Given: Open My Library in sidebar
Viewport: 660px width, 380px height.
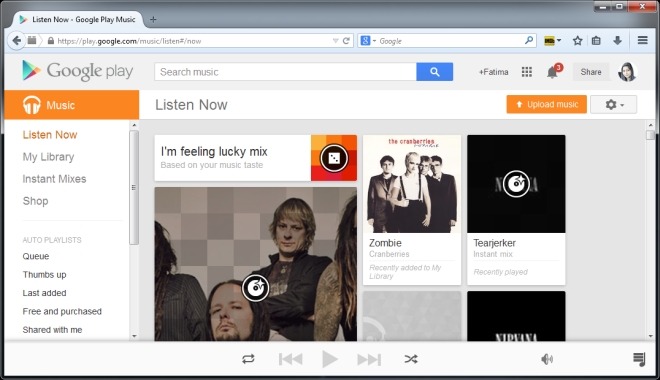Looking at the screenshot, I should click(48, 157).
